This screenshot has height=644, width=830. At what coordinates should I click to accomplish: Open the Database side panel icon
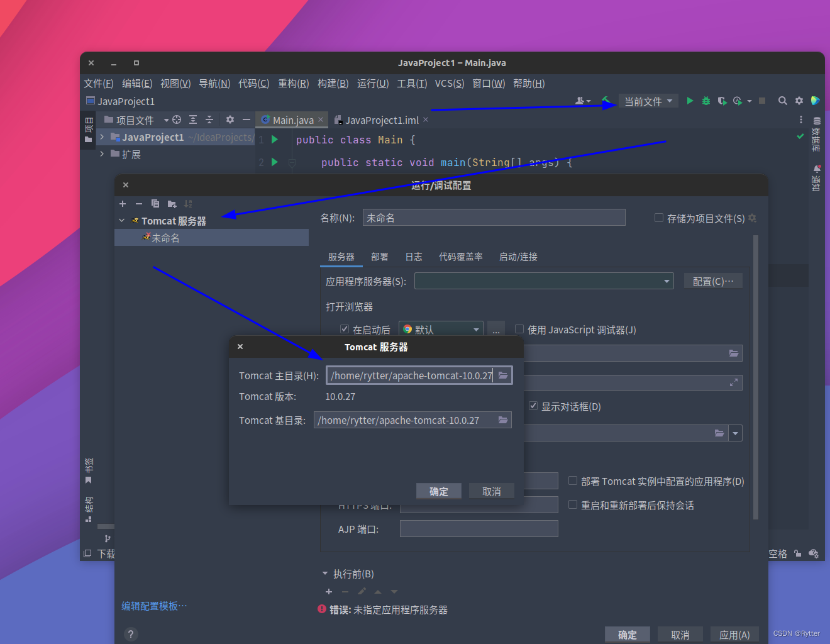(x=816, y=135)
